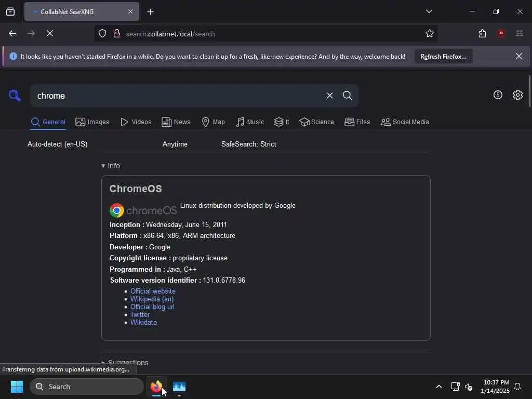
Task: Bookmark this page with the star icon
Action: coord(430,33)
